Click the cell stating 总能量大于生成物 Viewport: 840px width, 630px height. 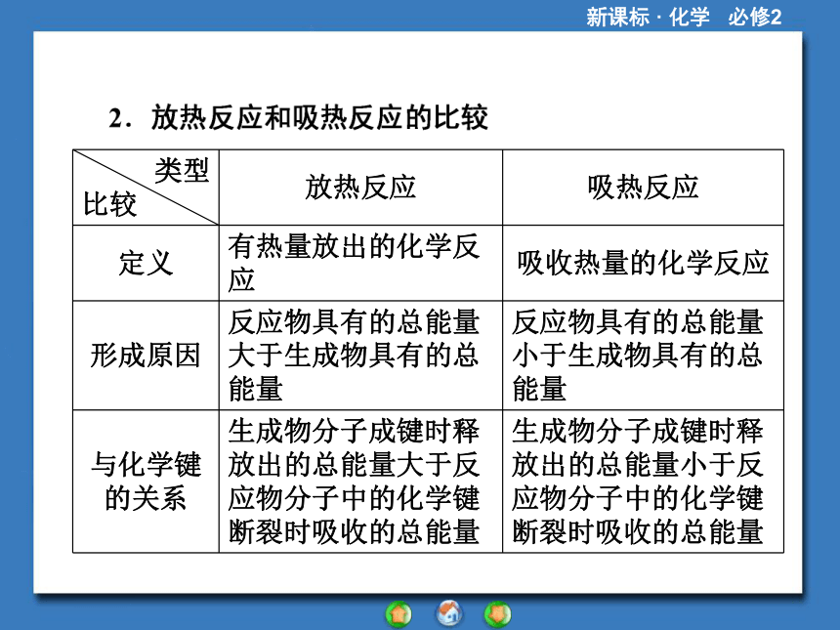tap(360, 356)
